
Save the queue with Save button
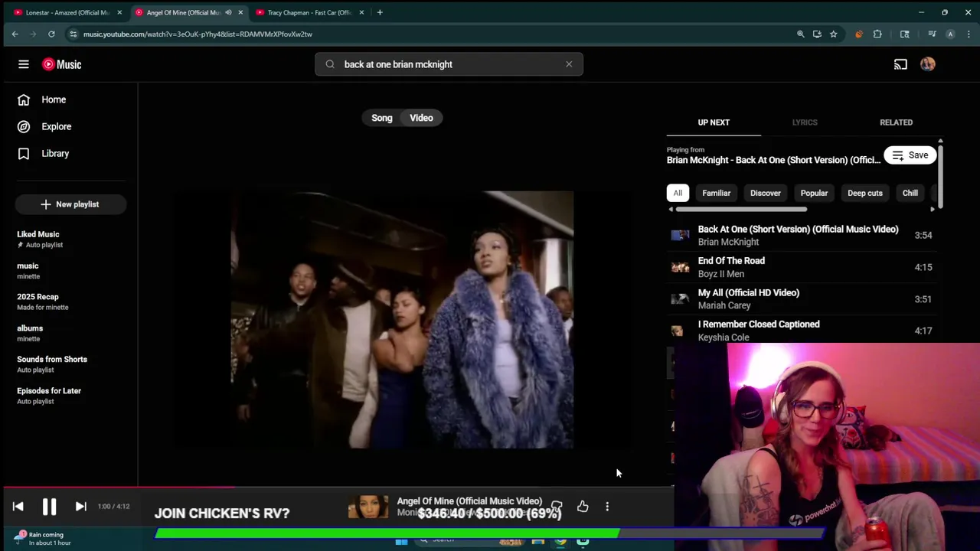910,155
